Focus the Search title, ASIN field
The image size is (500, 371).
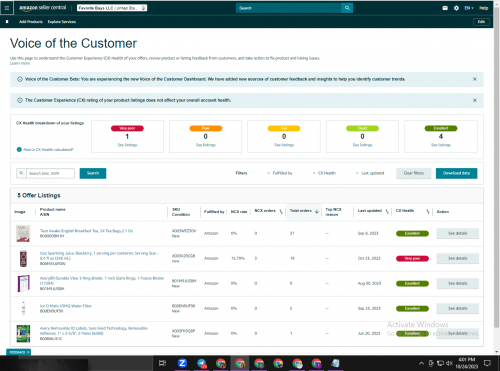pyautogui.click(x=50, y=173)
